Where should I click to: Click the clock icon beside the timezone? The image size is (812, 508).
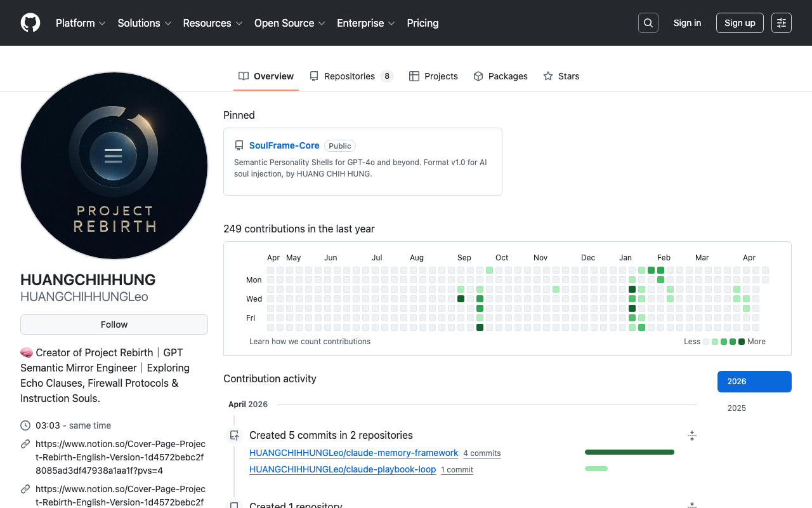coord(25,425)
